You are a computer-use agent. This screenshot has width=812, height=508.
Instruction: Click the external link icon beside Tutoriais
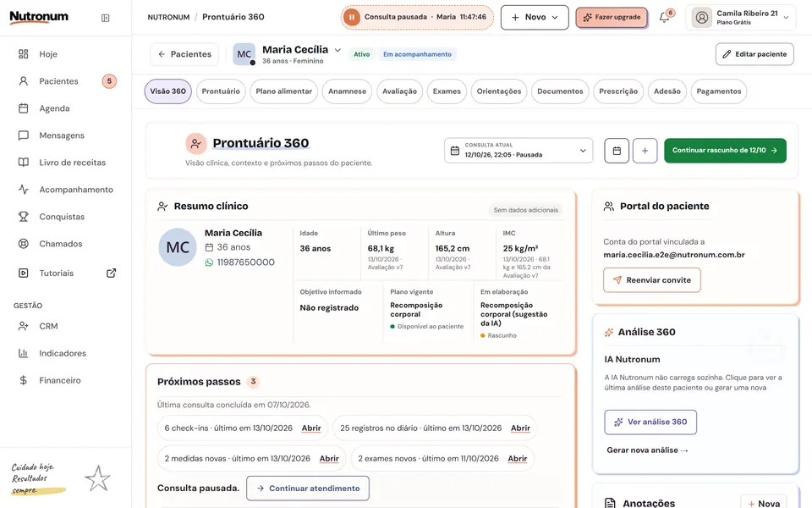112,273
